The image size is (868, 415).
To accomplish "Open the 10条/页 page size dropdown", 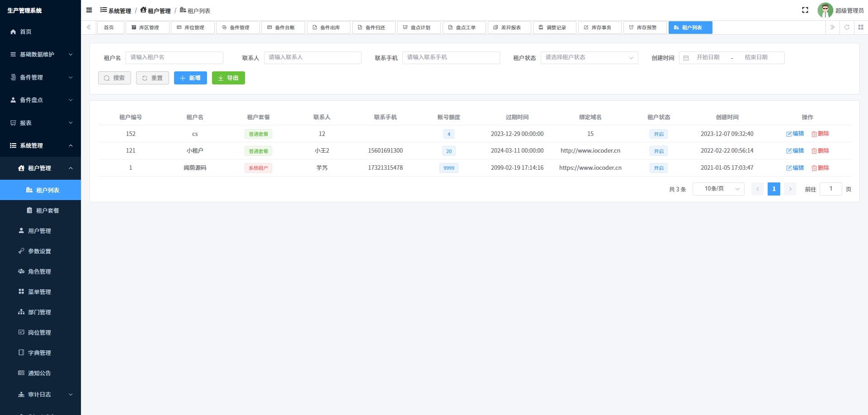I will point(718,189).
